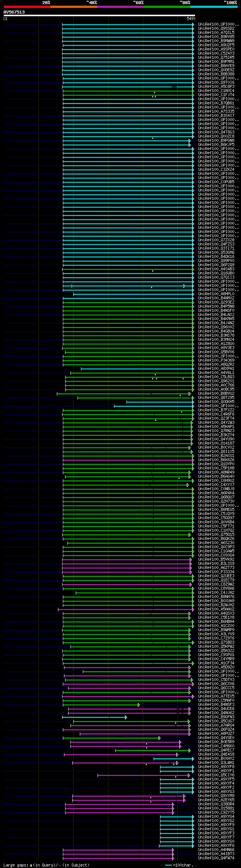The height and width of the screenshot is (868, 241).
Task: Click the cyan ~100% identity legend segment
Action: click(x=214, y=7)
